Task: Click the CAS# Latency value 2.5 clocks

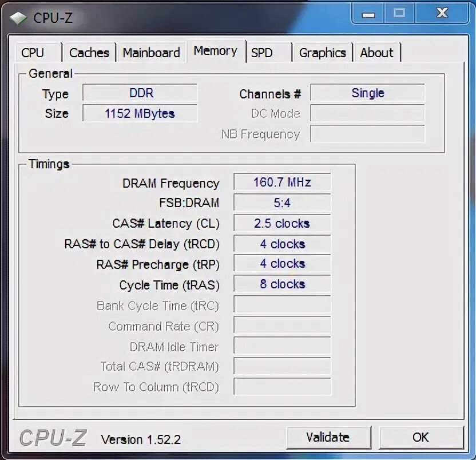Action: pos(282,223)
